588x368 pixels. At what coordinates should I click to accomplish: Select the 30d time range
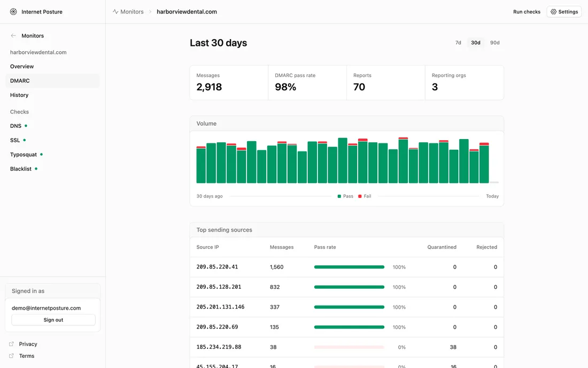pos(476,43)
